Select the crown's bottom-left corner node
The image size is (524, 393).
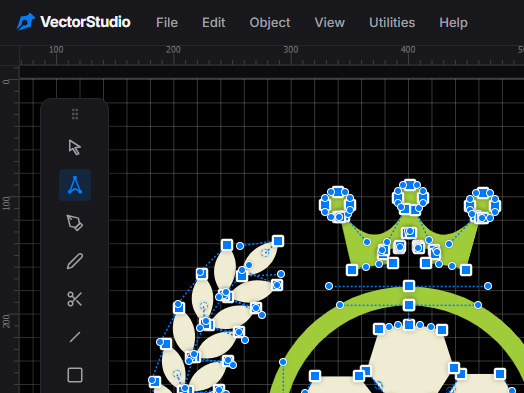352,270
